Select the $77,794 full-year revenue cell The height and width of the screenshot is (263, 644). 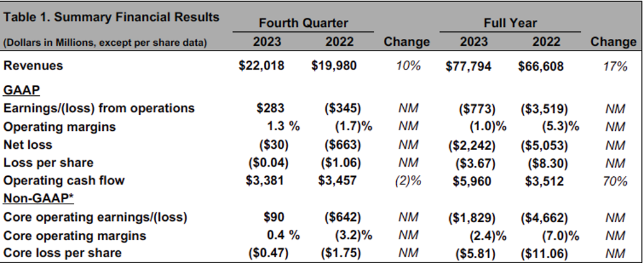(x=468, y=66)
